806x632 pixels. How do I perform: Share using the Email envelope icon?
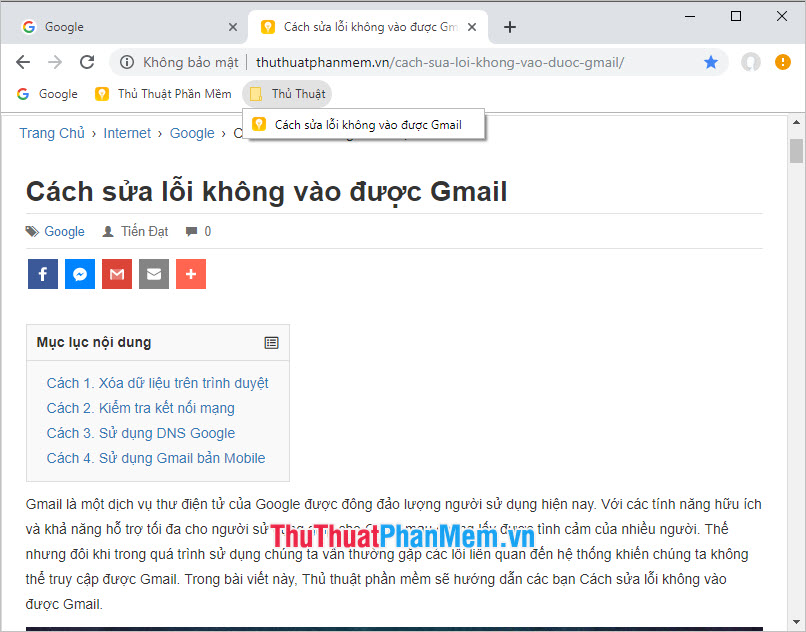[x=153, y=273]
